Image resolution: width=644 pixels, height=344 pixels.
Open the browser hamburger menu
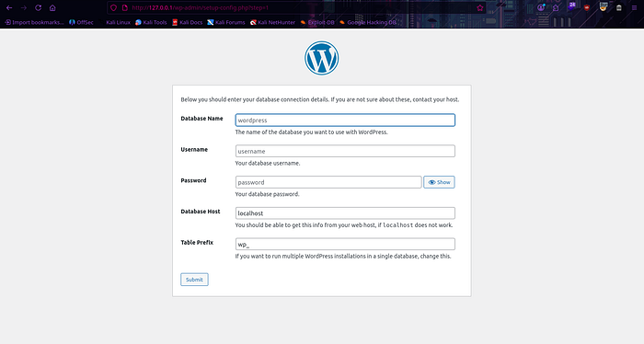pyautogui.click(x=634, y=7)
